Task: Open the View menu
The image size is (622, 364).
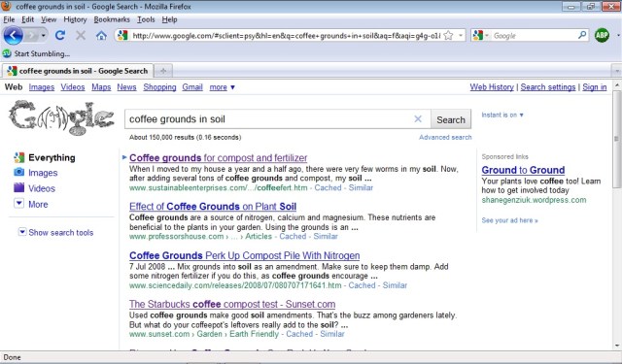Action: coord(49,19)
